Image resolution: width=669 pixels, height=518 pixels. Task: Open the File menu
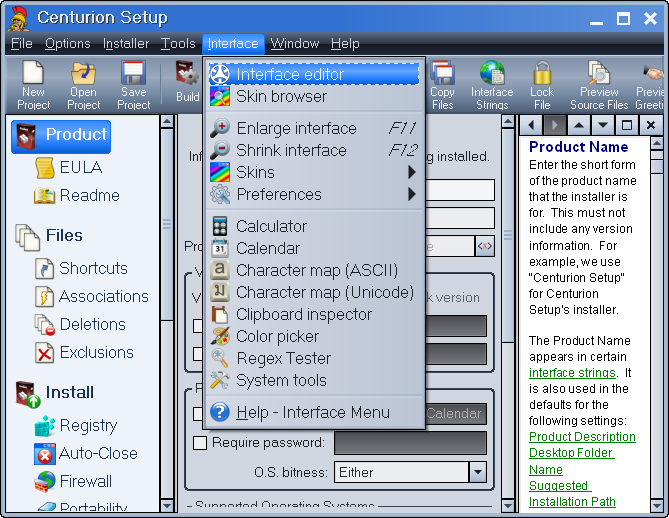point(22,44)
